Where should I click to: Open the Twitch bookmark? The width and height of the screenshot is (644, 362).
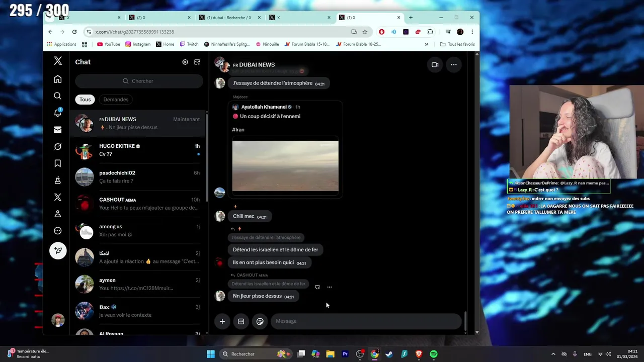click(x=189, y=44)
